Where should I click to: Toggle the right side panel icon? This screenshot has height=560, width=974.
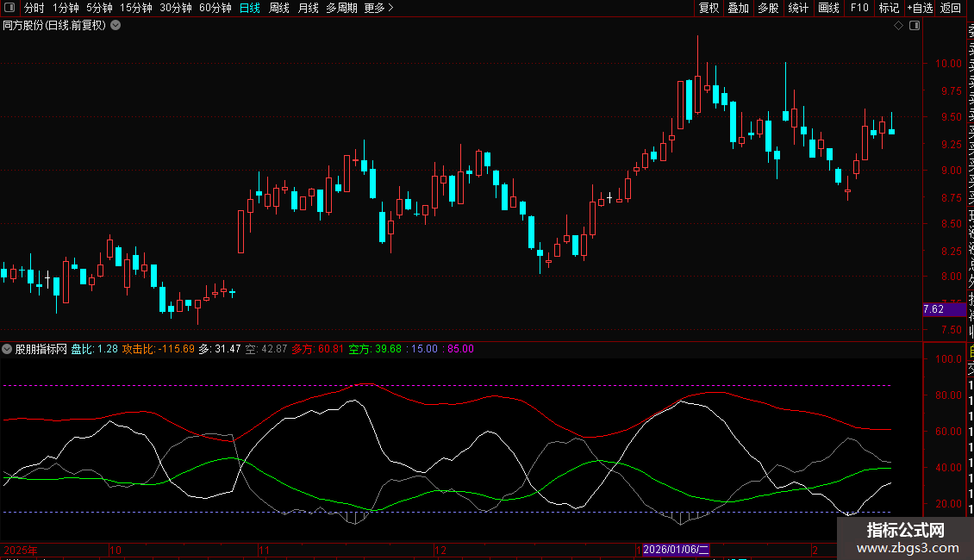915,26
